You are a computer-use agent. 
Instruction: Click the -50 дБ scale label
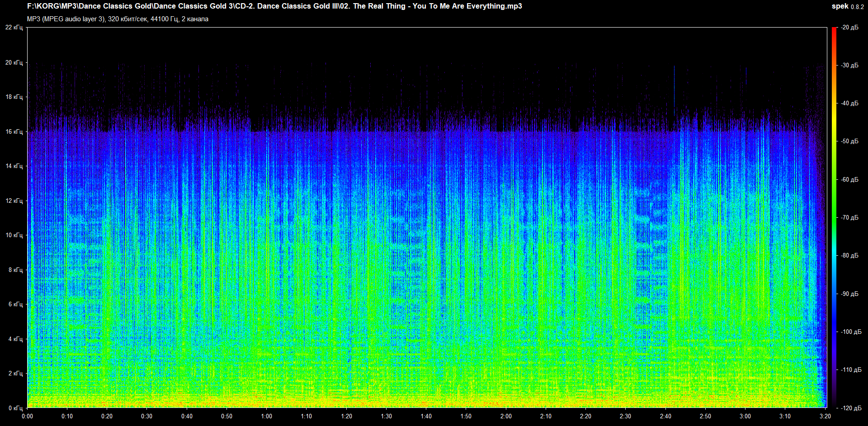(850, 141)
